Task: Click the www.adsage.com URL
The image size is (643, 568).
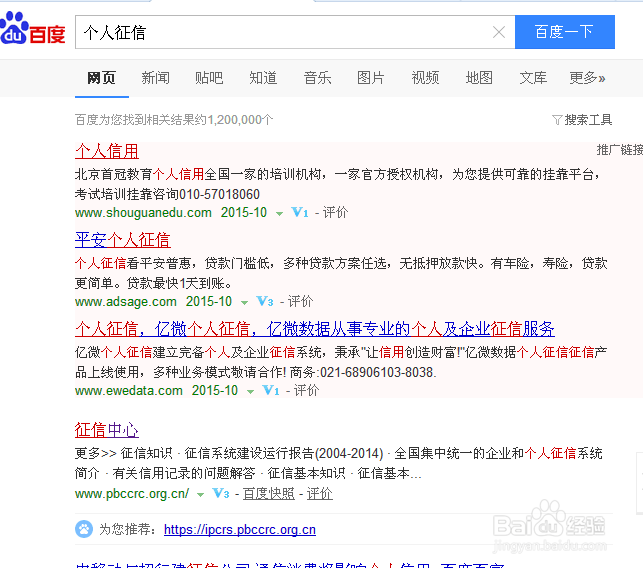Action: click(x=125, y=301)
